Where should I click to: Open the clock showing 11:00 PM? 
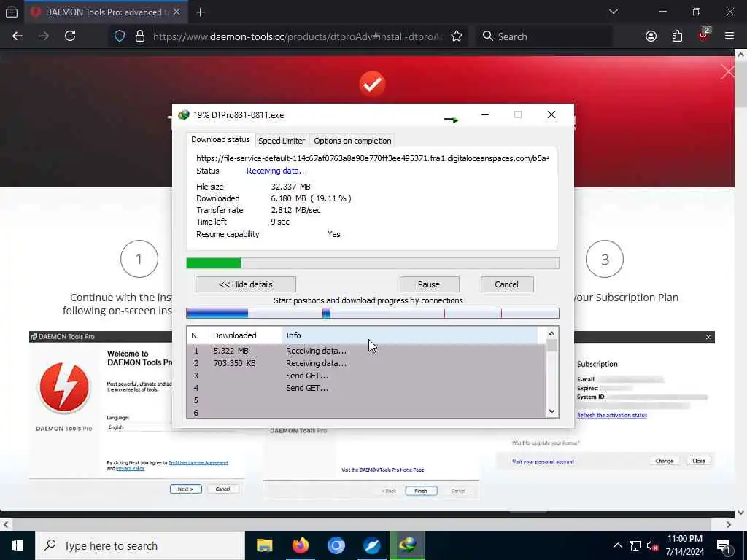click(x=684, y=545)
